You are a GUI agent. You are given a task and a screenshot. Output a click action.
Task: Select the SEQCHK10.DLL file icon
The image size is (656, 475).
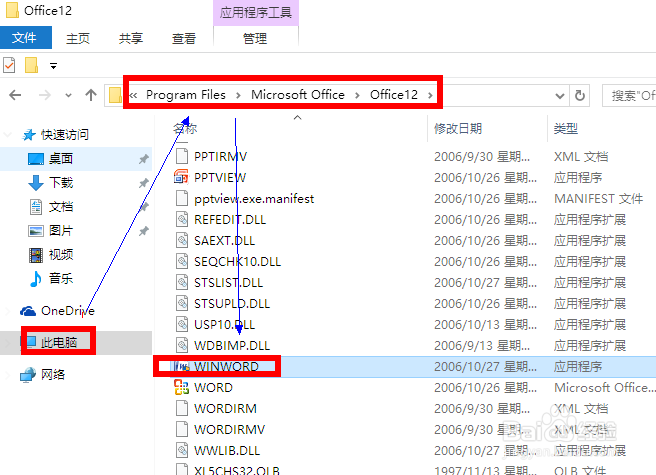point(182,261)
